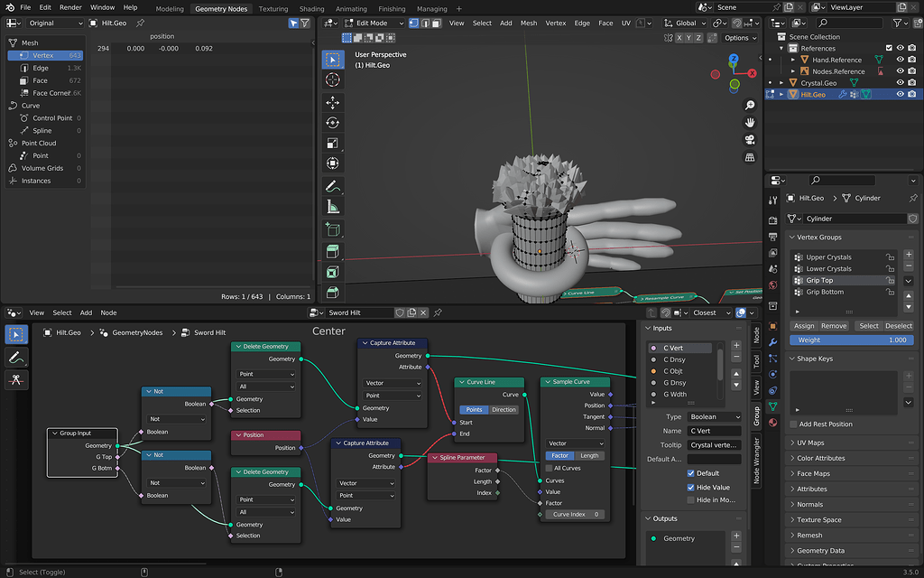Select the Grip Bottom vertex group

843,292
